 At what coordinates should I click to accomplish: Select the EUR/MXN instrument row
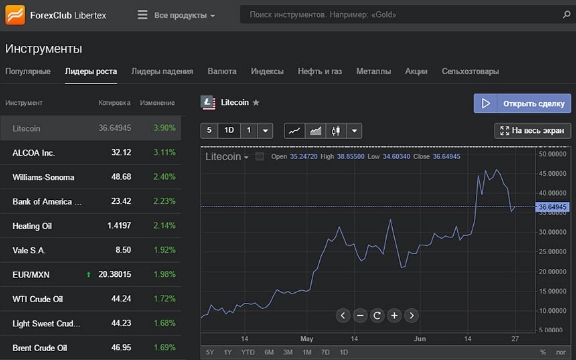point(91,274)
